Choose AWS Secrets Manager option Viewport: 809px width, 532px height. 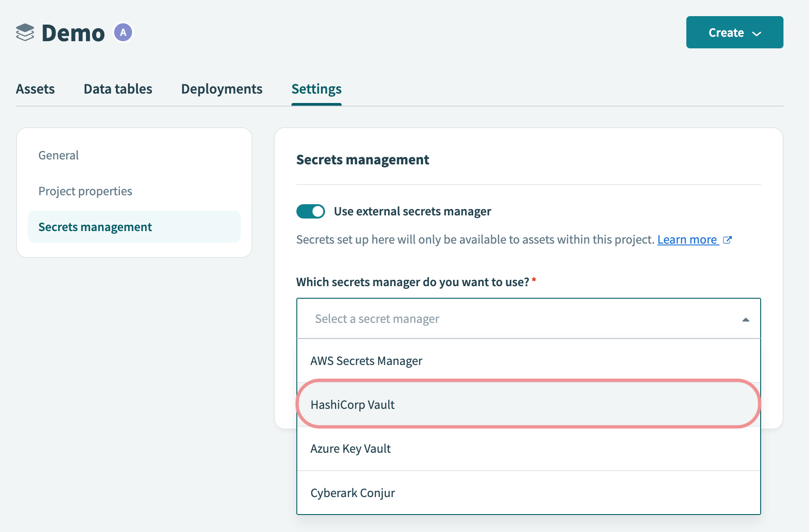(528, 360)
